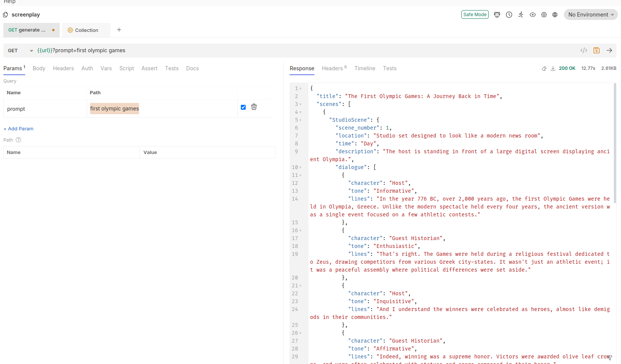Open the Docs tab

(x=192, y=68)
